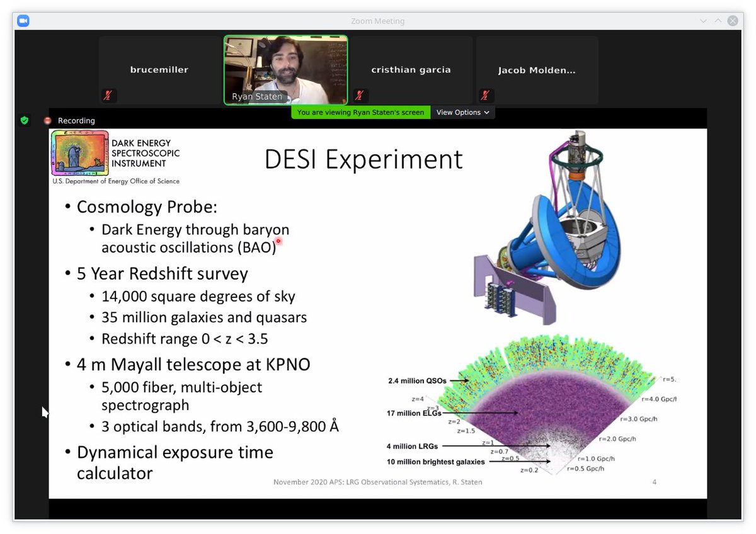Image resolution: width=756 pixels, height=534 pixels.
Task: Open the View Options dropdown
Action: click(463, 112)
